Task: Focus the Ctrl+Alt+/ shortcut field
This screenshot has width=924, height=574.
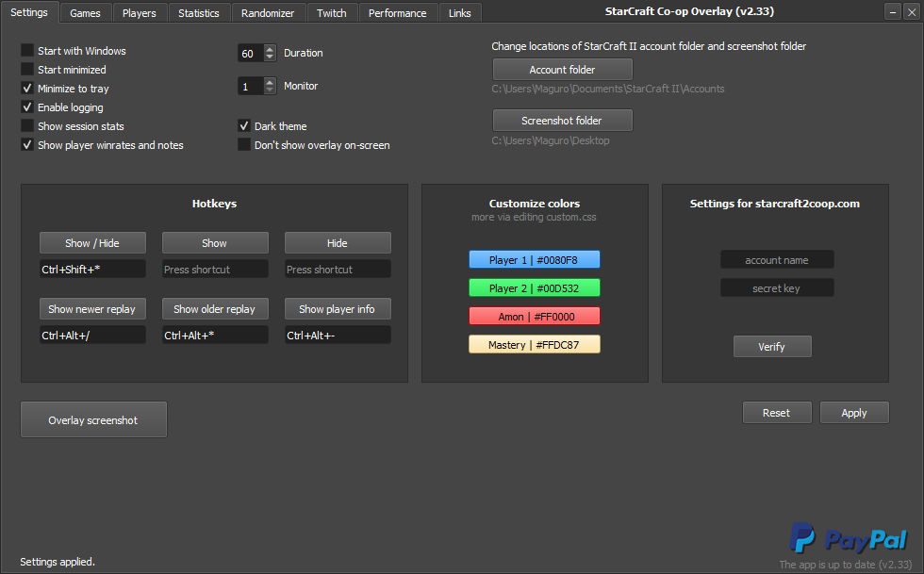Action: pyautogui.click(x=92, y=335)
